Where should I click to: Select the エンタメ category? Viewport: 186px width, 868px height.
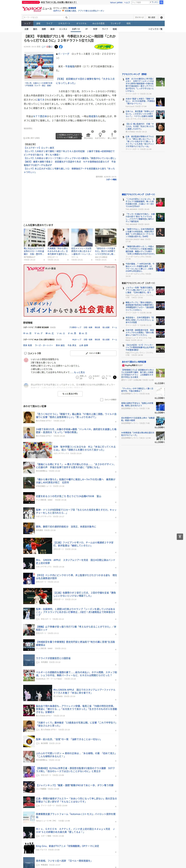pos(63,29)
